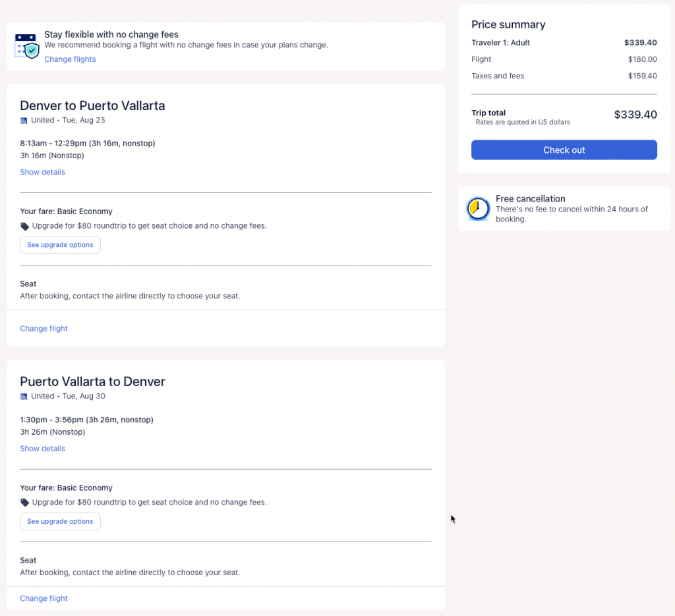Proceed with the Check out button
This screenshot has width=675, height=616.
(x=564, y=150)
